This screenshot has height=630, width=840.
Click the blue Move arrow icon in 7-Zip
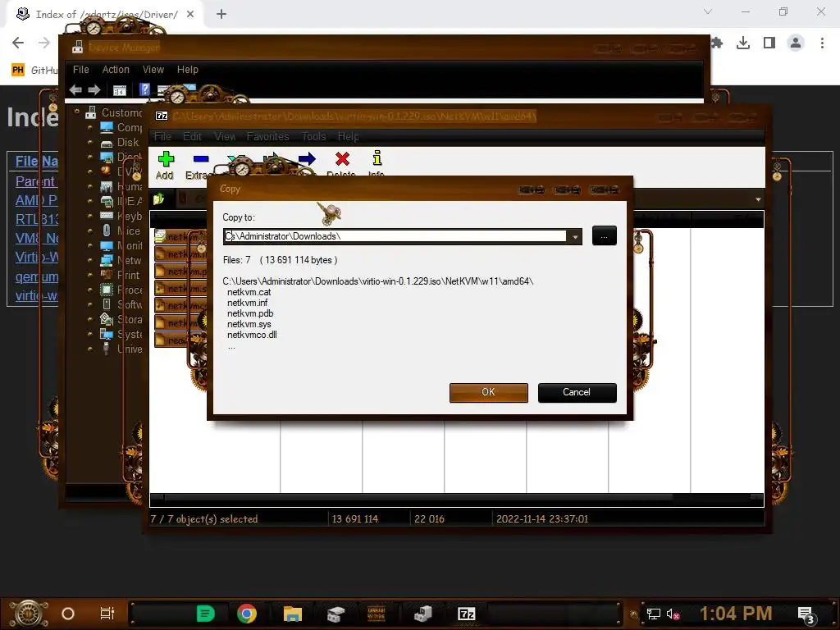pos(307,158)
